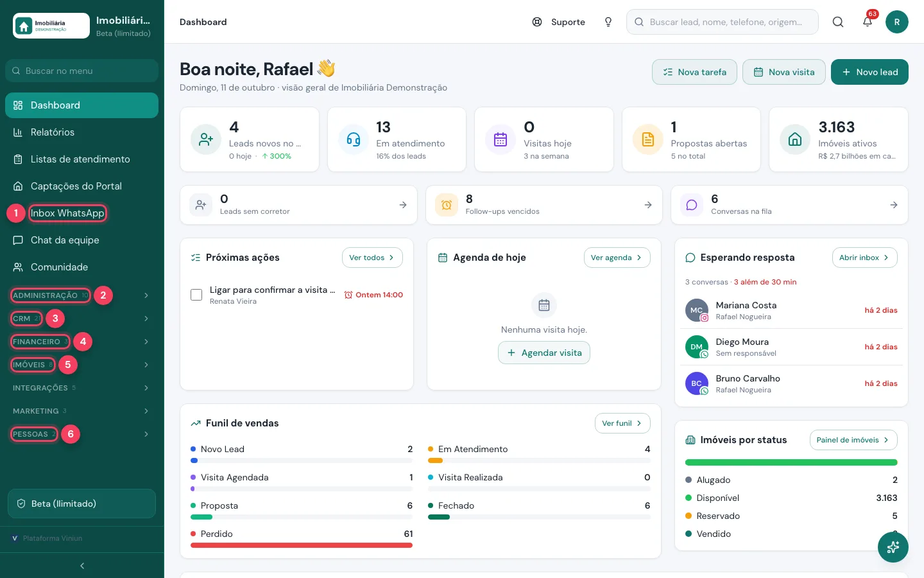Open the notifications bell icon
Image resolution: width=924 pixels, height=578 pixels.
coord(868,22)
